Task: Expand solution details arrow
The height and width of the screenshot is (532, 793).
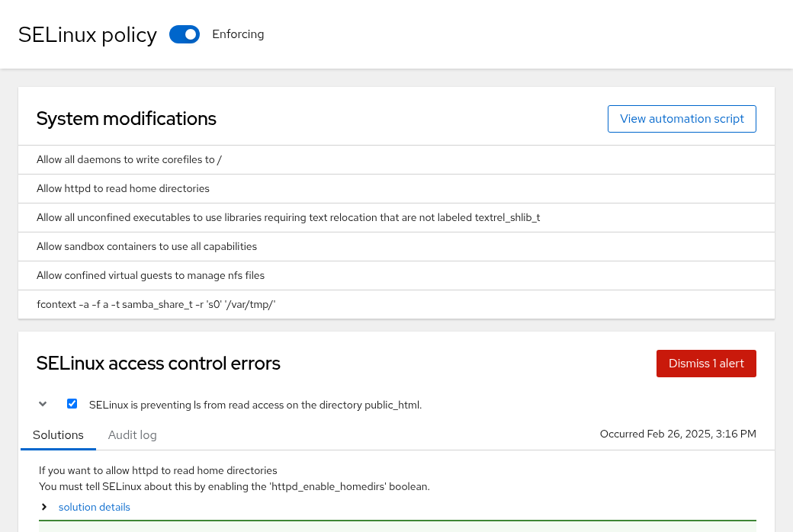Action: (x=44, y=507)
